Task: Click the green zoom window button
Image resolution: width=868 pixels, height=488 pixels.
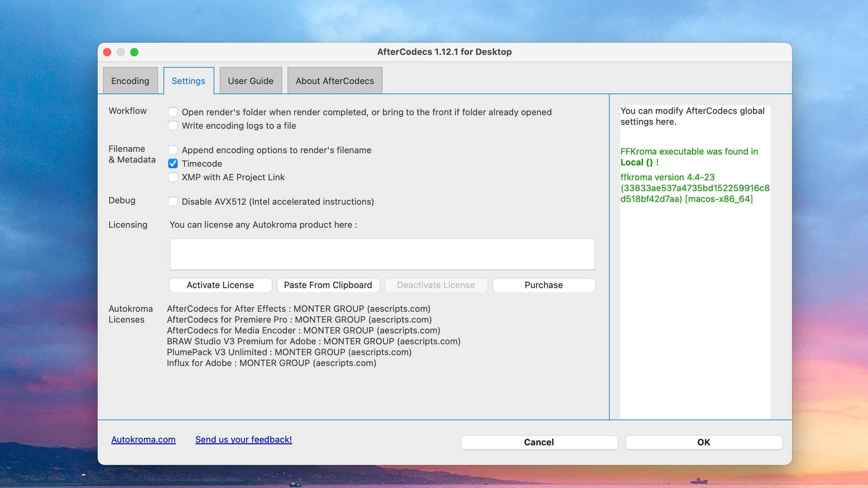Action: tap(134, 52)
